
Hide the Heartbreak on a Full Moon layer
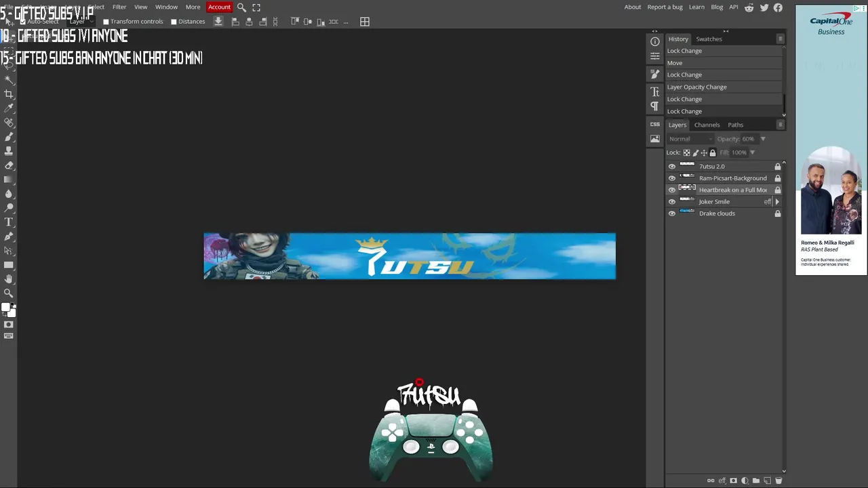[x=672, y=190]
